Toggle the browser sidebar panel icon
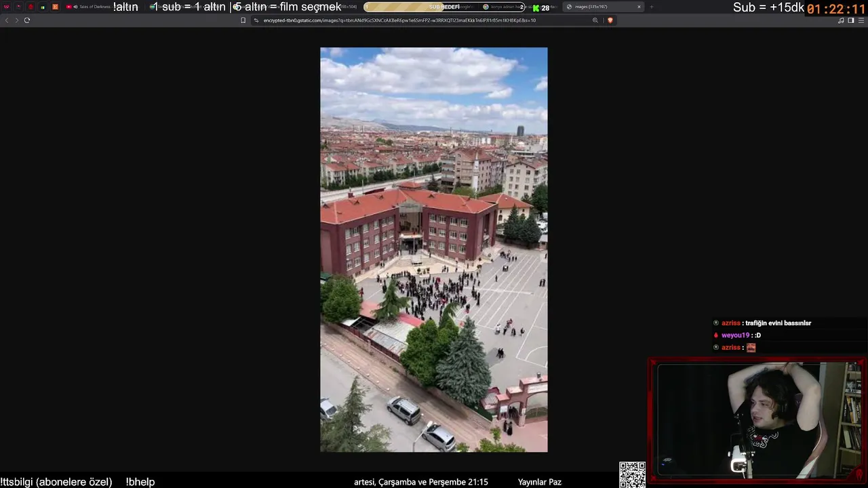This screenshot has height=488, width=868. (851, 20)
